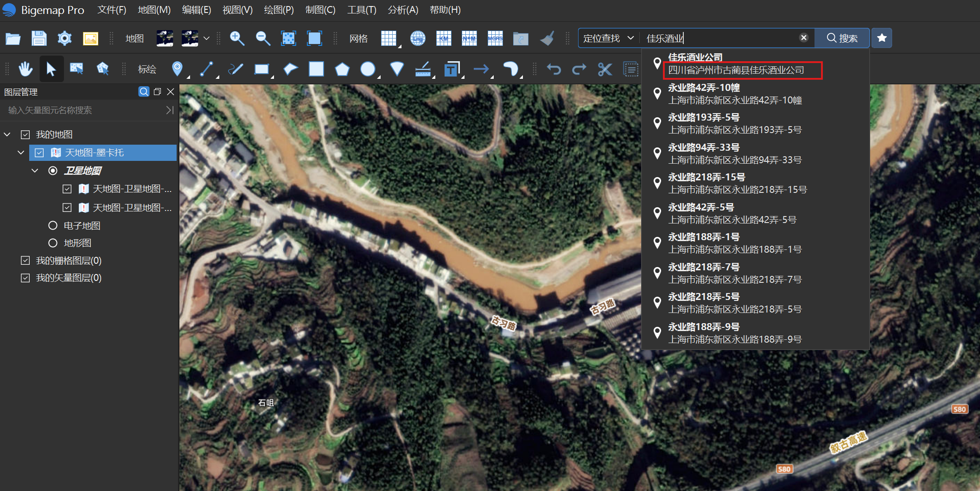Click the undo arrow icon
The width and height of the screenshot is (980, 491).
pos(554,70)
